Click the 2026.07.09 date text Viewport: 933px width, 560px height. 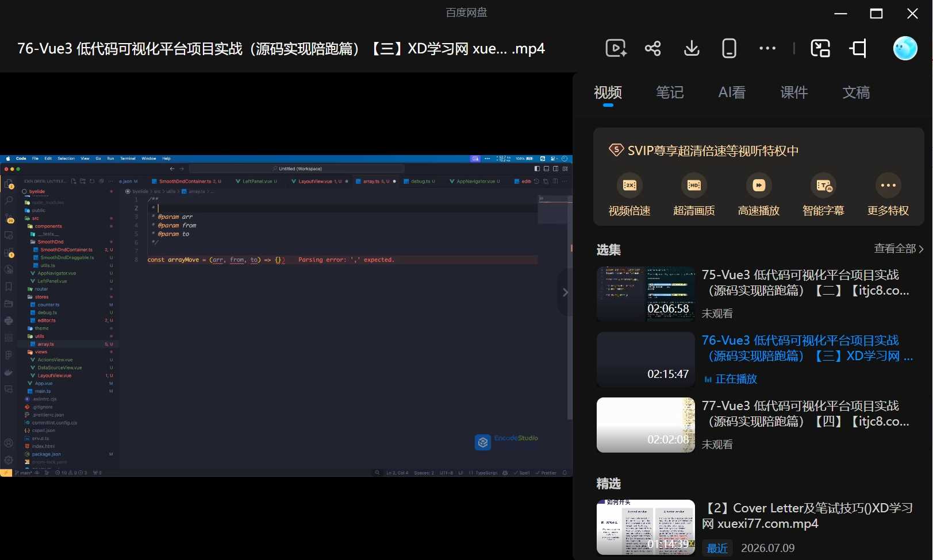pyautogui.click(x=767, y=549)
